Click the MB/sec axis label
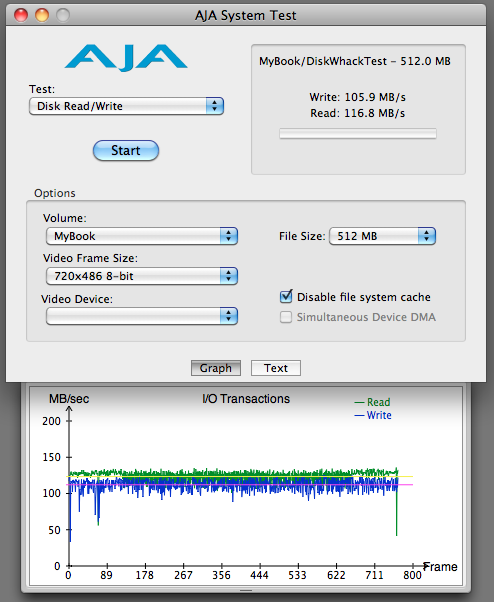This screenshot has height=602, width=494. tap(69, 399)
